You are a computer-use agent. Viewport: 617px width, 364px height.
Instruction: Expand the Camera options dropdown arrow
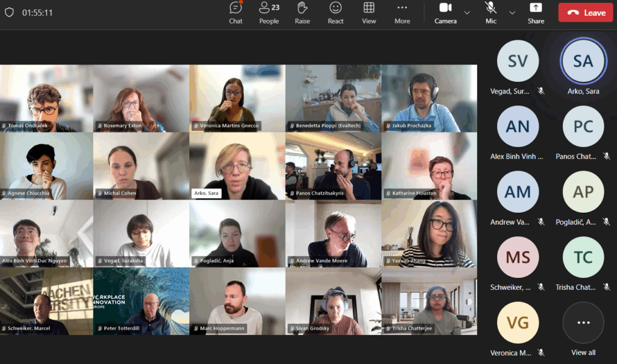coord(467,13)
